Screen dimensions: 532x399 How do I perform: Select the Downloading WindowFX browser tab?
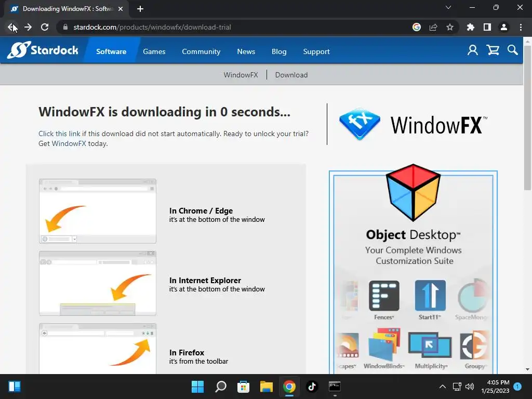(x=66, y=9)
